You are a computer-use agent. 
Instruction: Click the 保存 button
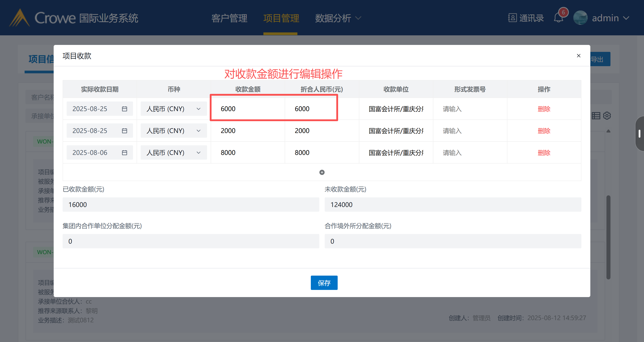(324, 283)
